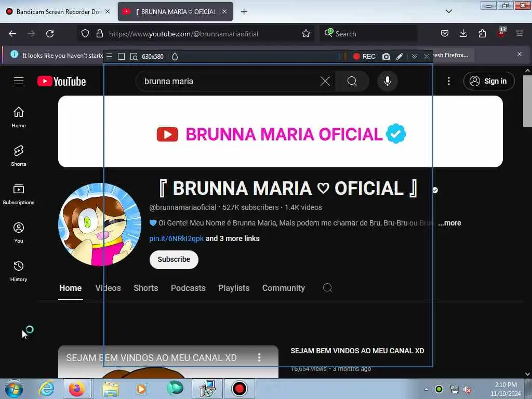The height and width of the screenshot is (399, 532).
Task: Open the channel Home tab
Action: (71, 288)
